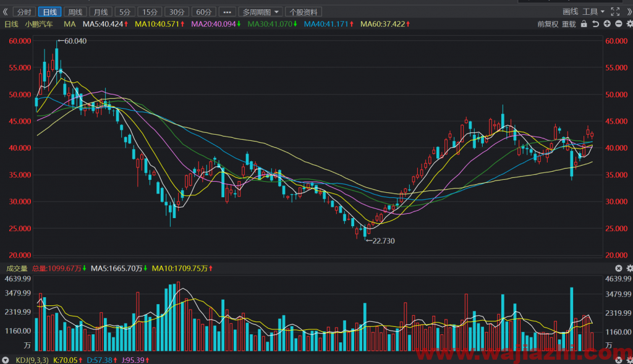Open volume panel settings gear

629,268
